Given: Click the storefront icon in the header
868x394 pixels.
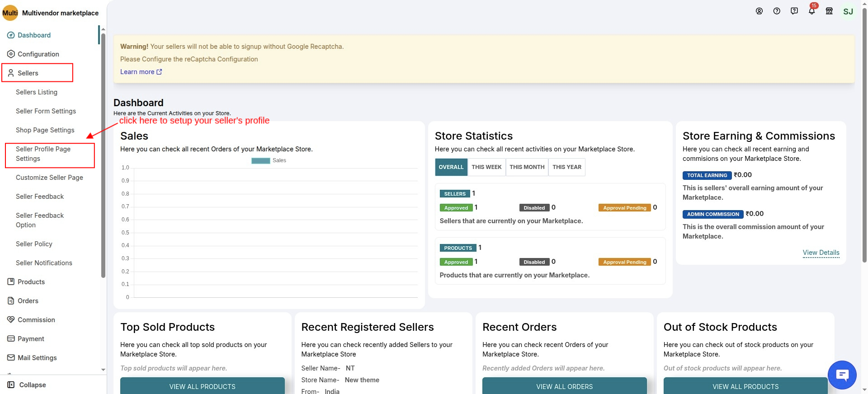Looking at the screenshot, I should [x=829, y=11].
